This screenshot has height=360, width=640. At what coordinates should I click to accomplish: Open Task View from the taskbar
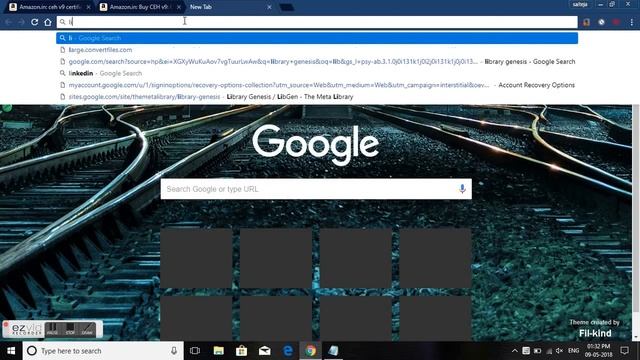[x=195, y=351]
